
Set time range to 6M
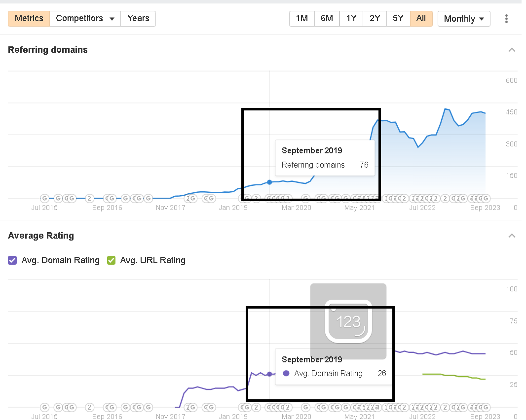[x=327, y=19]
